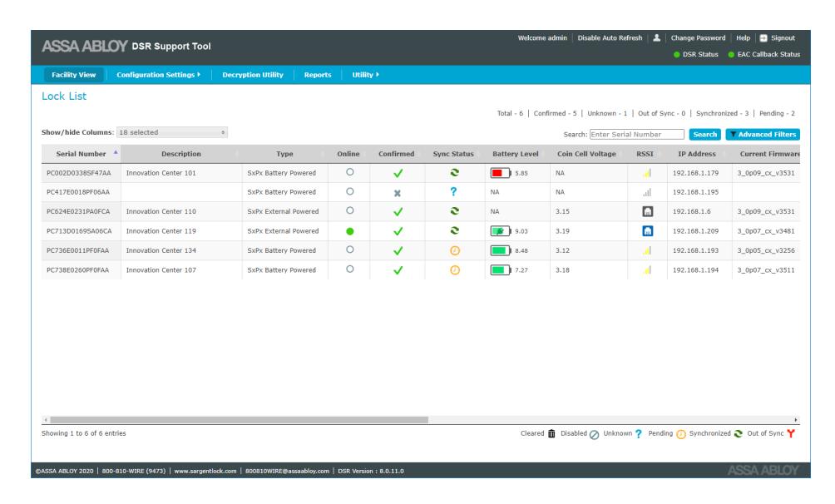835x504 pixels.
Task: Click the unconfirmed X icon for PC417E0018PF06AA
Action: 398,193
